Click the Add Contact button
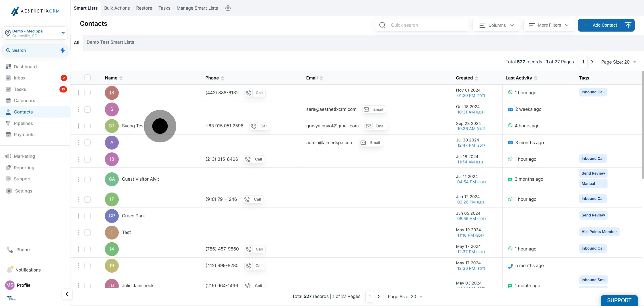This screenshot has width=644, height=306. [600, 25]
